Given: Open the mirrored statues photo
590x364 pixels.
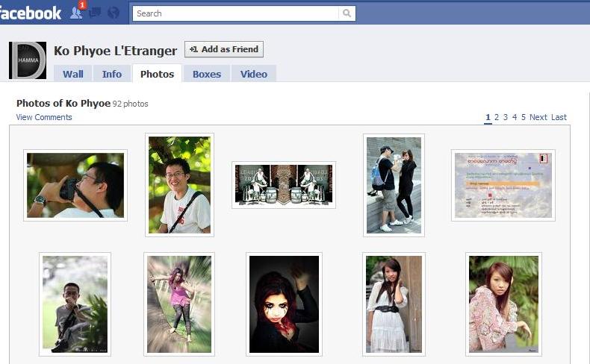Looking at the screenshot, I should click(x=284, y=185).
